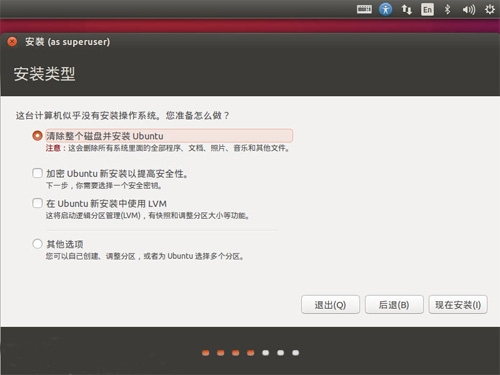
Task: Open the accessibility menu icon
Action: click(x=385, y=9)
